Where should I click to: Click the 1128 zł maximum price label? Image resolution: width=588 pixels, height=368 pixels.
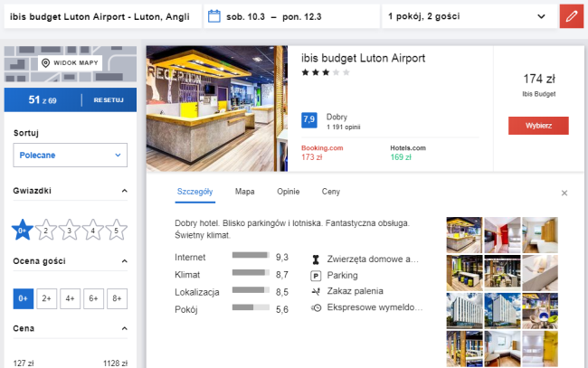[x=115, y=363]
